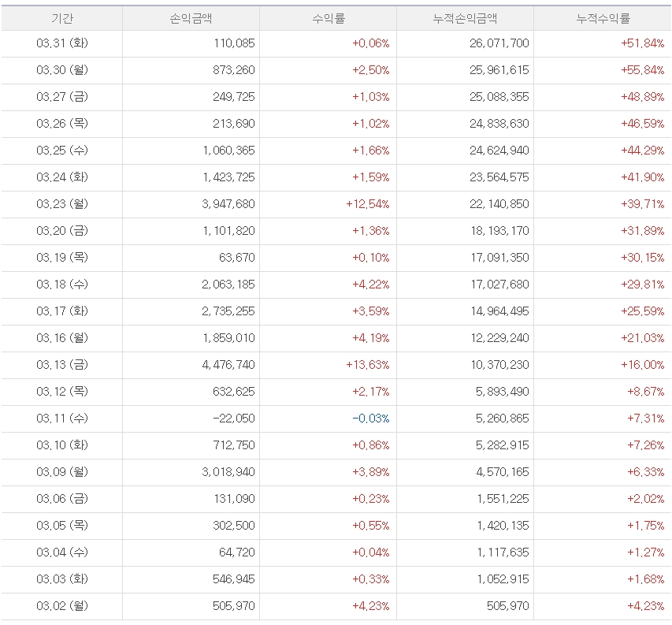Select the 03.26 (목) date cell

[62, 124]
